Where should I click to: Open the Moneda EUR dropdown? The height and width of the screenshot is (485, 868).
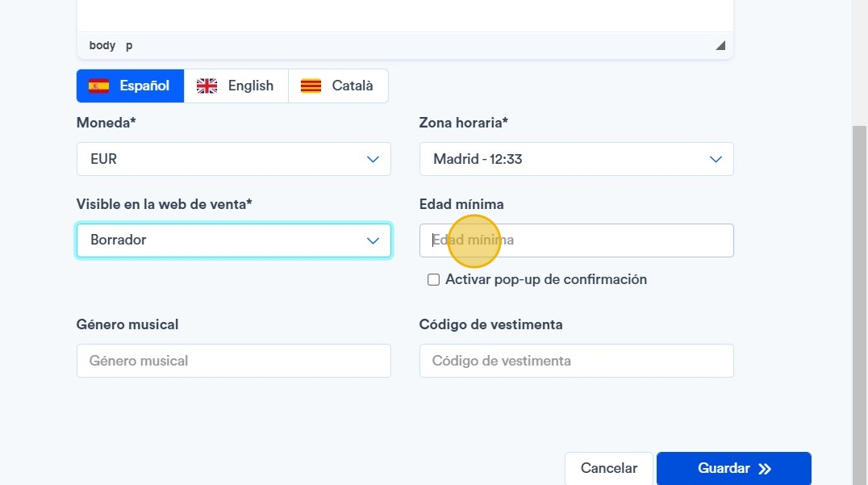coord(234,159)
